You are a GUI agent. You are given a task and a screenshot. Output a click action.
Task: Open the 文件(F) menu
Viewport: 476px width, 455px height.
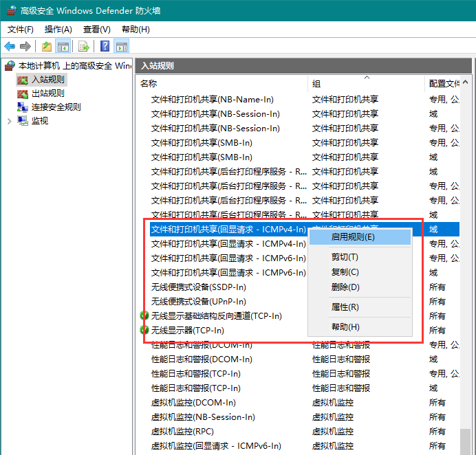tap(21, 30)
